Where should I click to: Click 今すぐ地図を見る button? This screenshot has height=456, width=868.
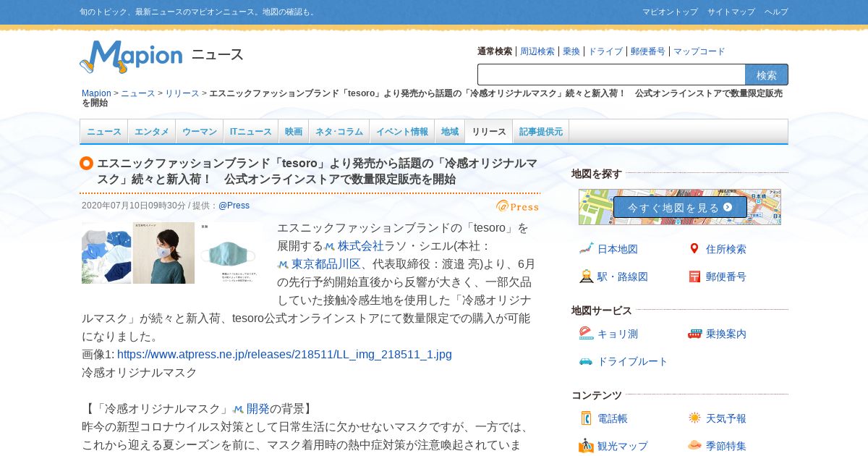[680, 207]
